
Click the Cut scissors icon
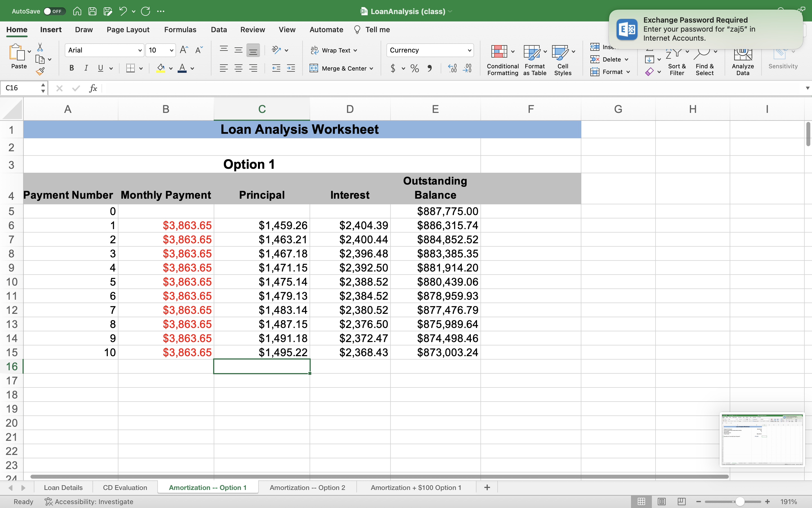point(40,47)
